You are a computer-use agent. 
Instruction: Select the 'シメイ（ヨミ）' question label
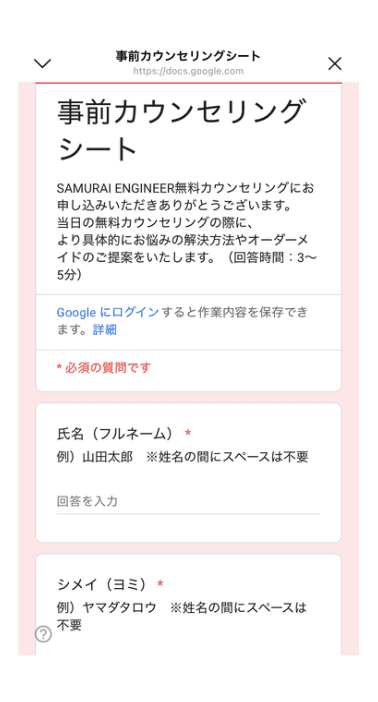102,584
